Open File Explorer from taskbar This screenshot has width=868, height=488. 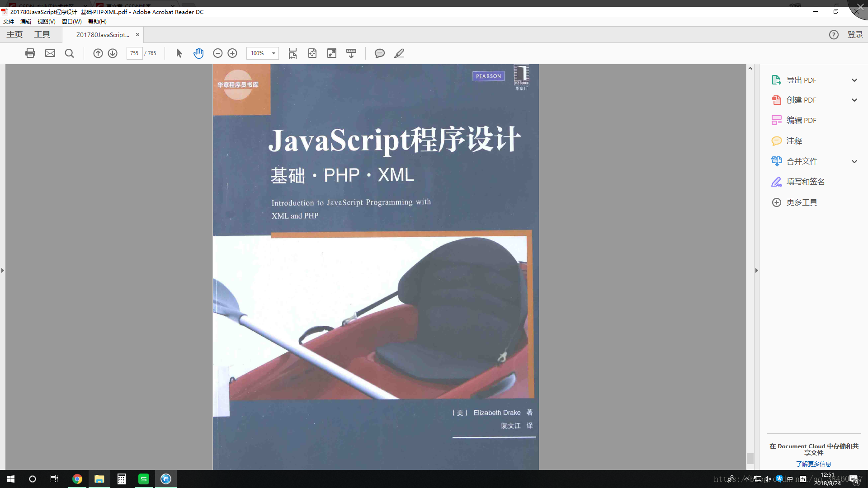[x=99, y=479]
